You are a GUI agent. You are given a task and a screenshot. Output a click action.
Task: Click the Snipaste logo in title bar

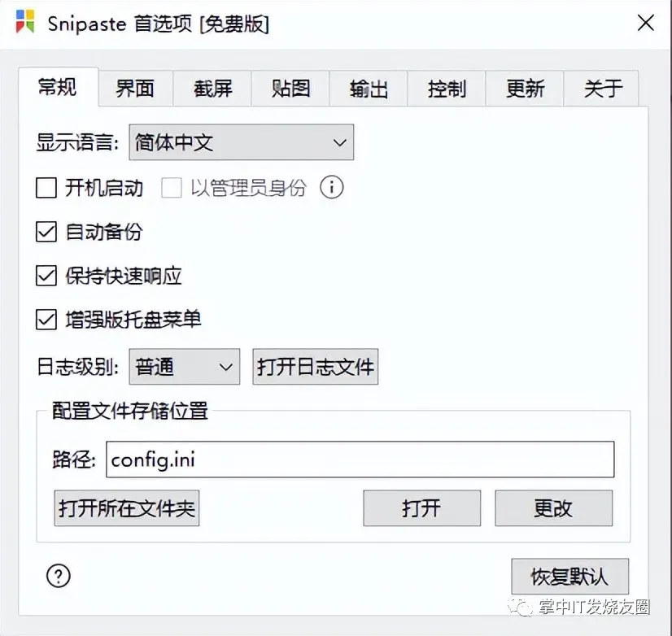25,23
